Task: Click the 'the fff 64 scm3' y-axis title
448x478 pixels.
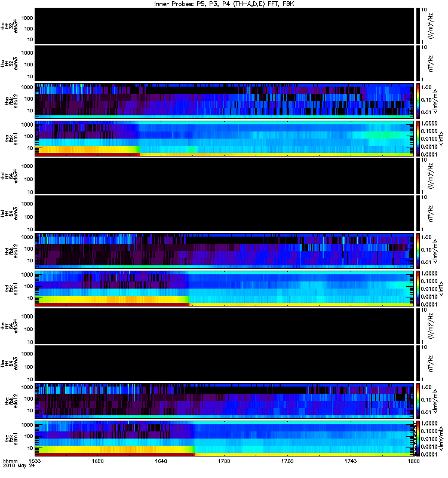Action: point(10,363)
